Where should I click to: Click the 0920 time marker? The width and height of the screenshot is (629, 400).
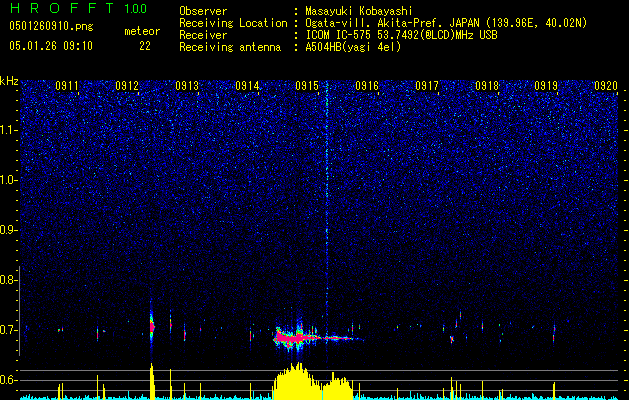point(606,86)
